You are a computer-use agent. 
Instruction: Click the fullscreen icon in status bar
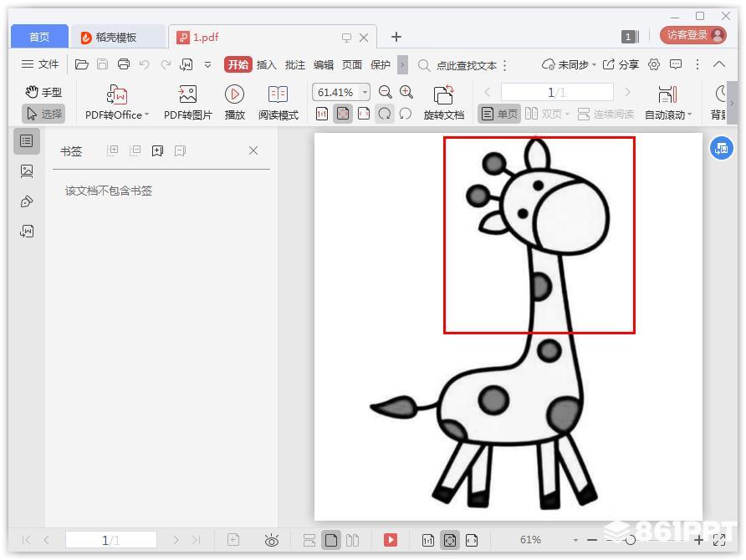719,540
